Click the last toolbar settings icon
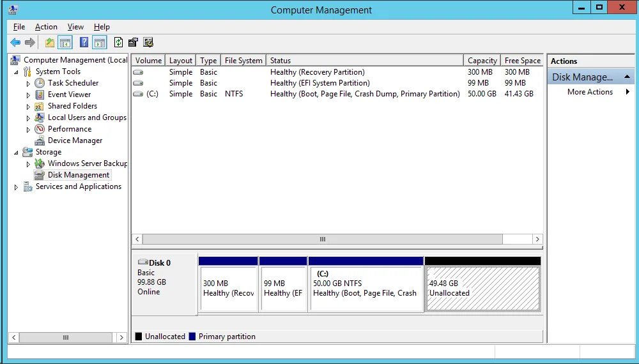The image size is (639, 364). [x=148, y=42]
